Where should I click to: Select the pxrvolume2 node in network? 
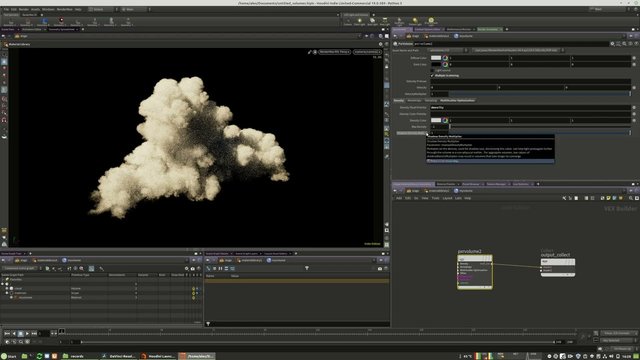pyautogui.click(x=475, y=272)
